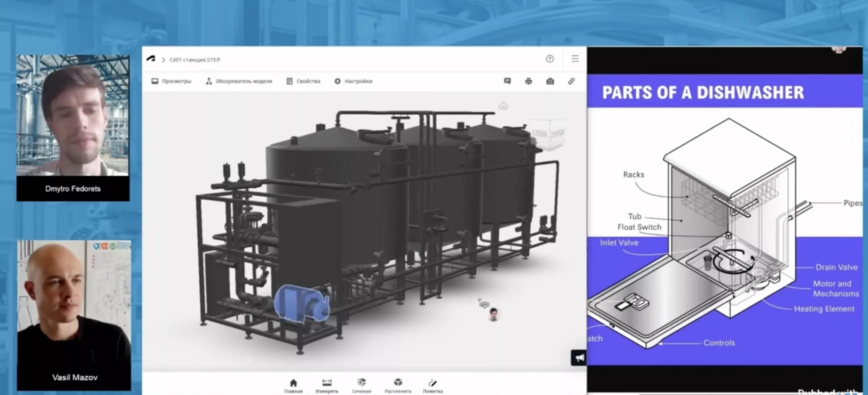The image size is (868, 395).
Task: Select the Измерить measure tool
Action: (x=327, y=386)
